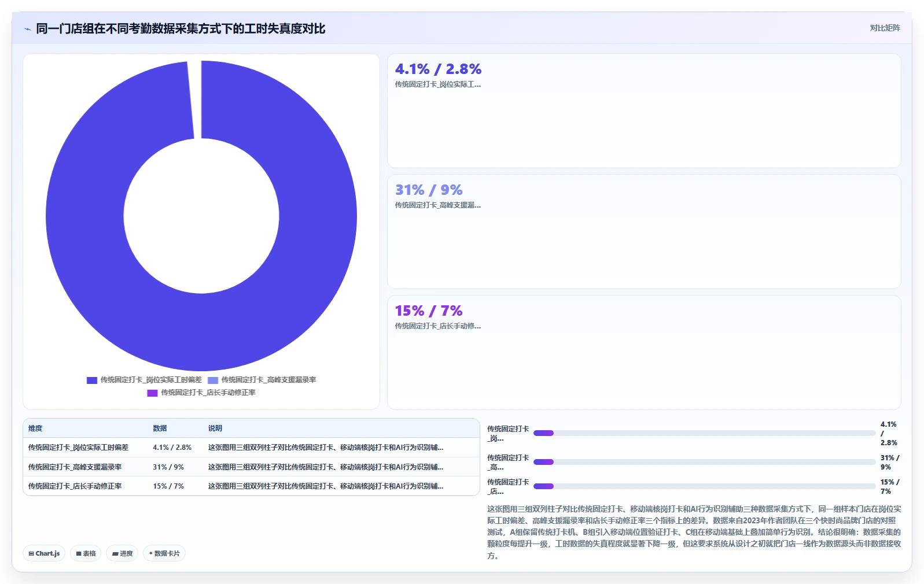Click the 31% / 9% progress bar
This screenshot has height=584, width=924.
coord(704,462)
